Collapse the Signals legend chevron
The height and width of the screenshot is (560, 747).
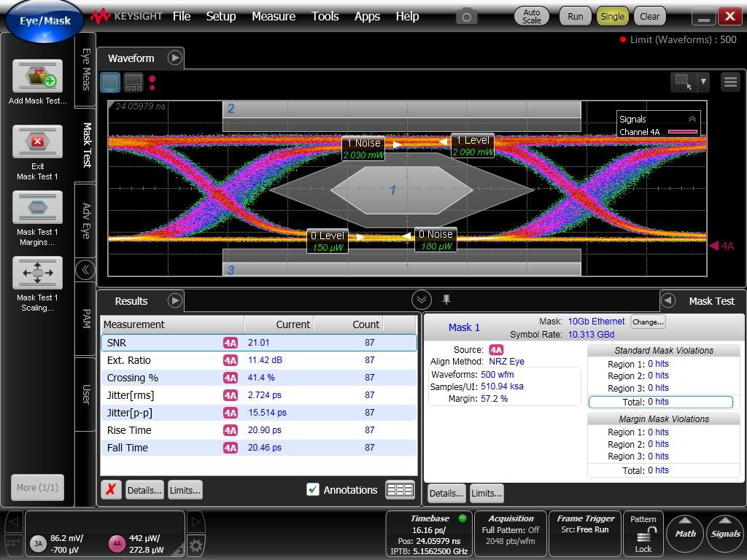click(x=692, y=119)
